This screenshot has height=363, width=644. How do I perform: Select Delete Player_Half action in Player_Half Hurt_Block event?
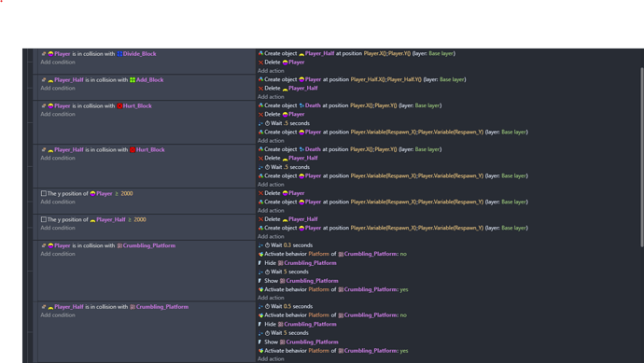[x=287, y=158]
